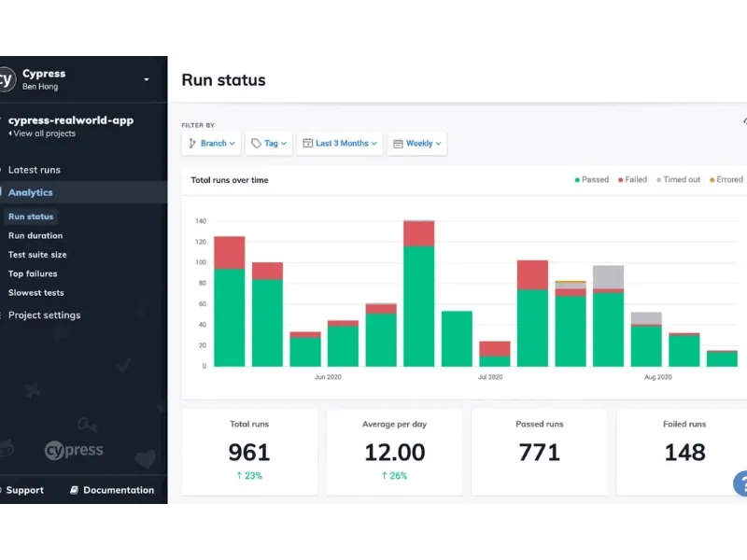
Task: Click the Total runs 961 card
Action: (x=249, y=452)
